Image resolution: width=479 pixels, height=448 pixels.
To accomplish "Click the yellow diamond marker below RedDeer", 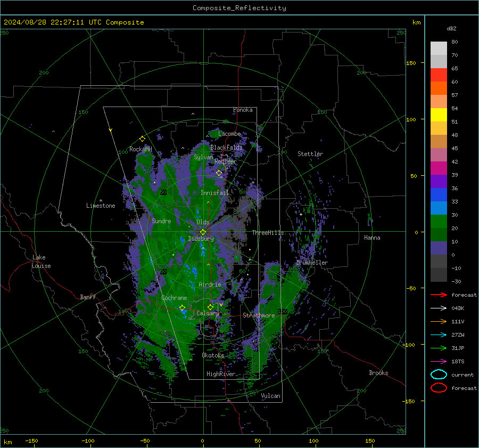I will (219, 173).
